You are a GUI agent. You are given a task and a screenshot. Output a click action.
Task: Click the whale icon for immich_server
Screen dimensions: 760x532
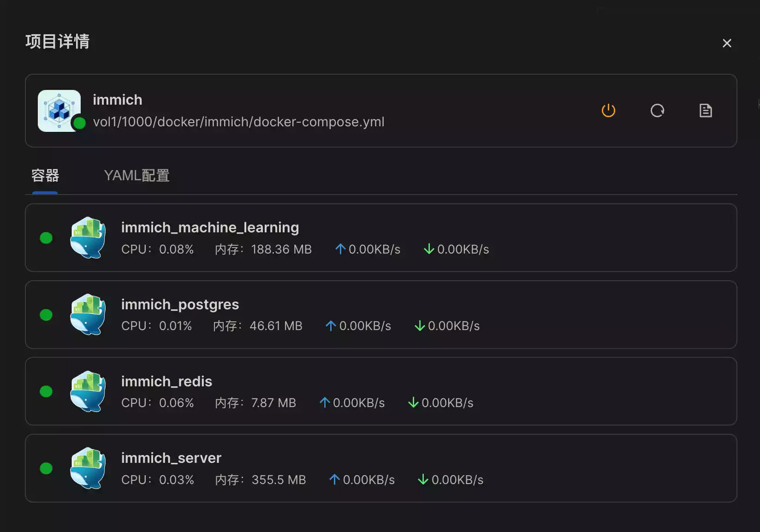tap(88, 468)
